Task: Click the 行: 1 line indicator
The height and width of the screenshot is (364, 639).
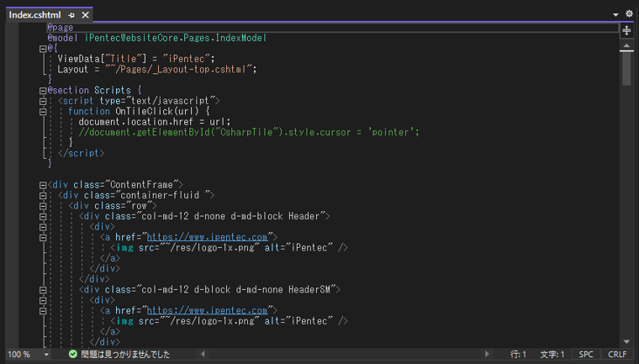Action: [x=519, y=355]
